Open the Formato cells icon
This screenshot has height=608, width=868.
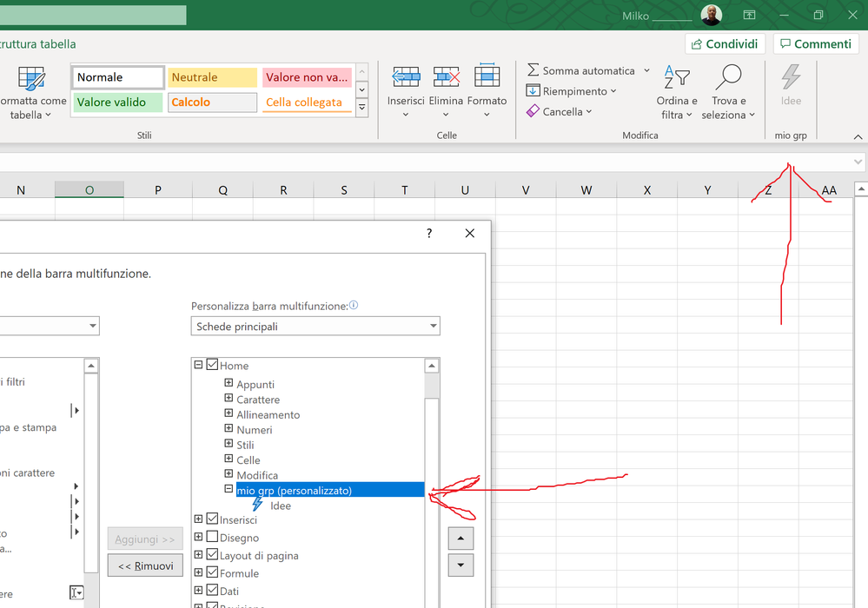coord(487,78)
